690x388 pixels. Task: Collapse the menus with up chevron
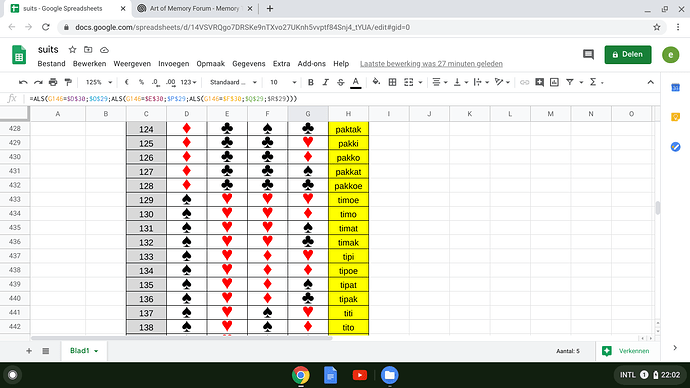pos(650,82)
